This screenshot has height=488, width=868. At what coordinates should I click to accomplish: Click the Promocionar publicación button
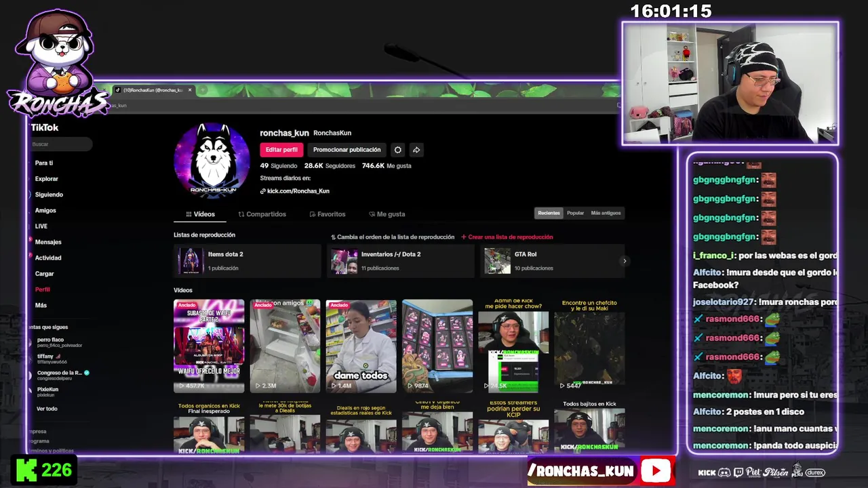[x=347, y=150]
